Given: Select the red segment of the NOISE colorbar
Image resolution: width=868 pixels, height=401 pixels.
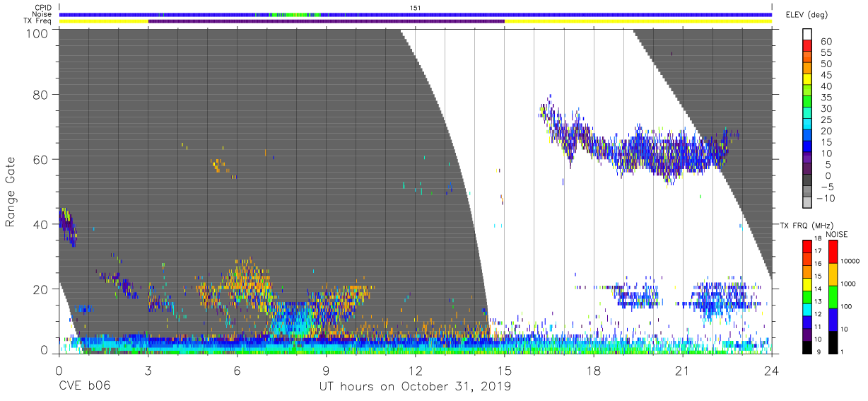Looking at the screenshot, I should [x=834, y=251].
